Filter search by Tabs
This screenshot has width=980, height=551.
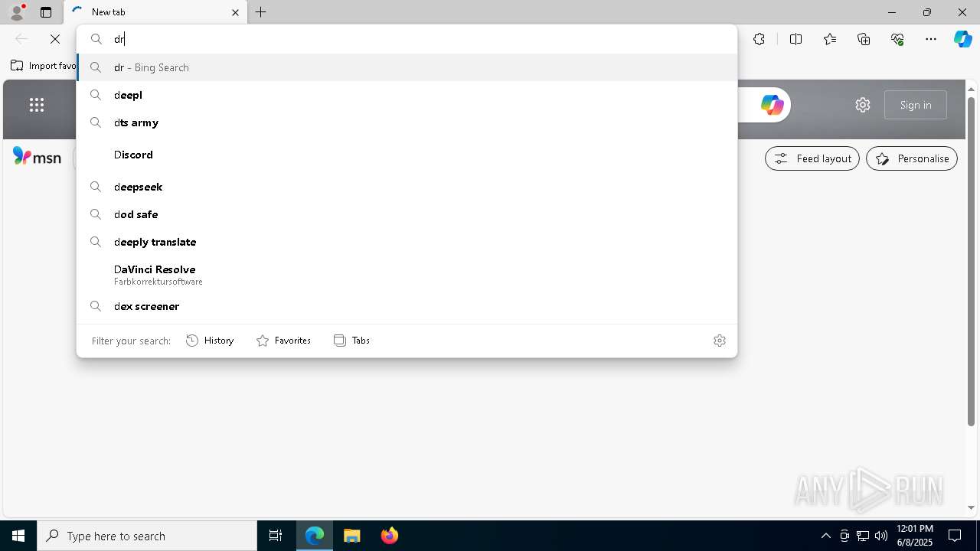coord(351,341)
